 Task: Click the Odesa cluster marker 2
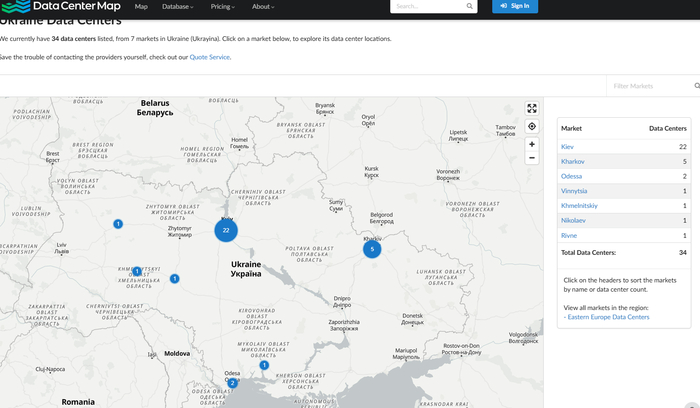point(232,383)
